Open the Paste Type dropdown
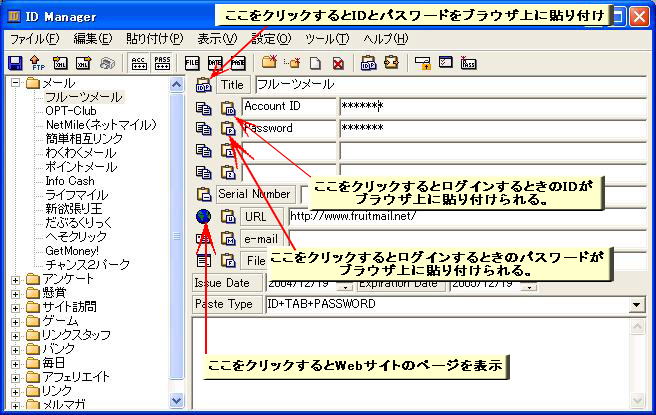This screenshot has width=656, height=415. pyautogui.click(x=636, y=304)
